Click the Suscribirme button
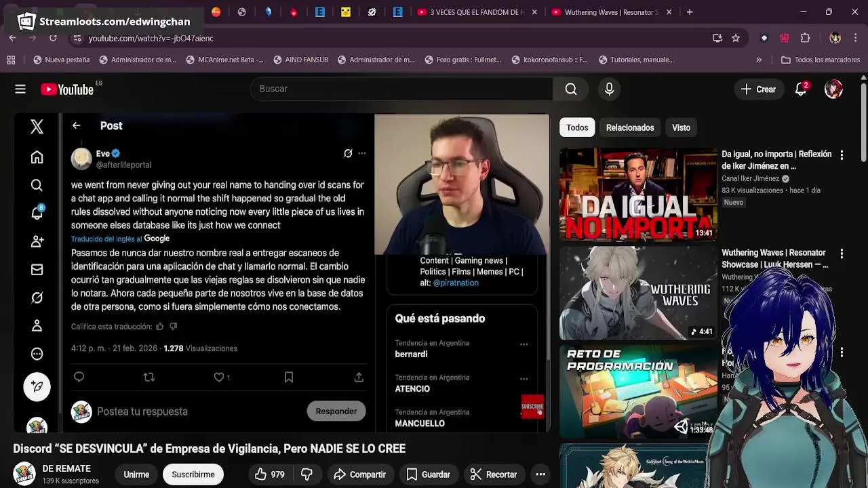This screenshot has width=868, height=488. pos(193,474)
